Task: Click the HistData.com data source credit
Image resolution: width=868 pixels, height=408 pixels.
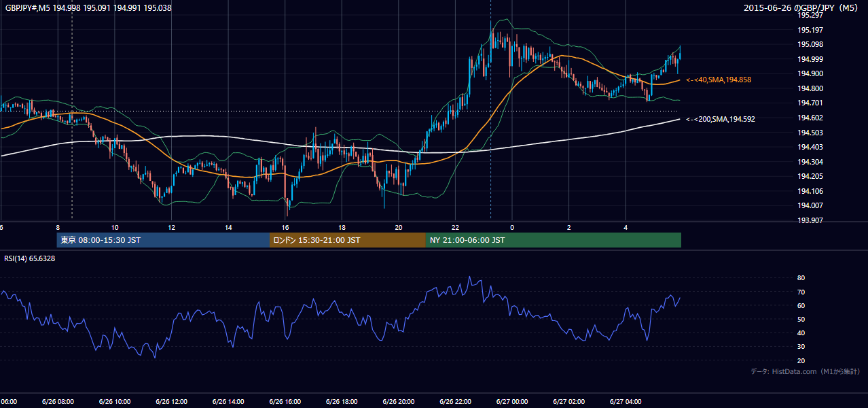Action: (x=805, y=371)
